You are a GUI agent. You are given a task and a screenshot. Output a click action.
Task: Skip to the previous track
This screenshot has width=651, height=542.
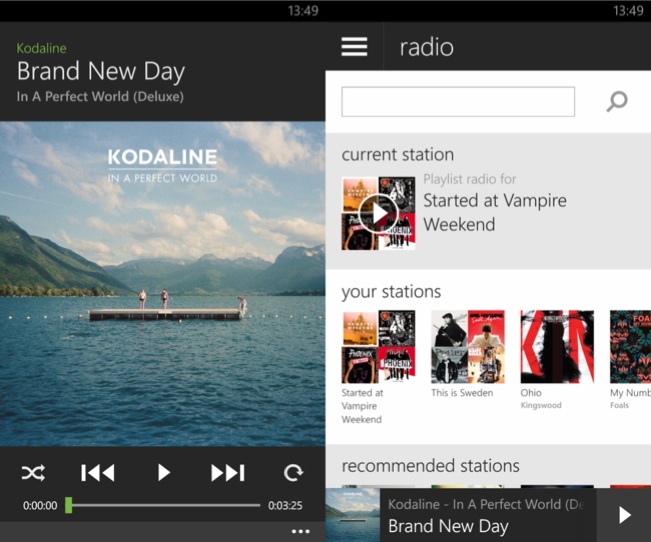(x=98, y=473)
